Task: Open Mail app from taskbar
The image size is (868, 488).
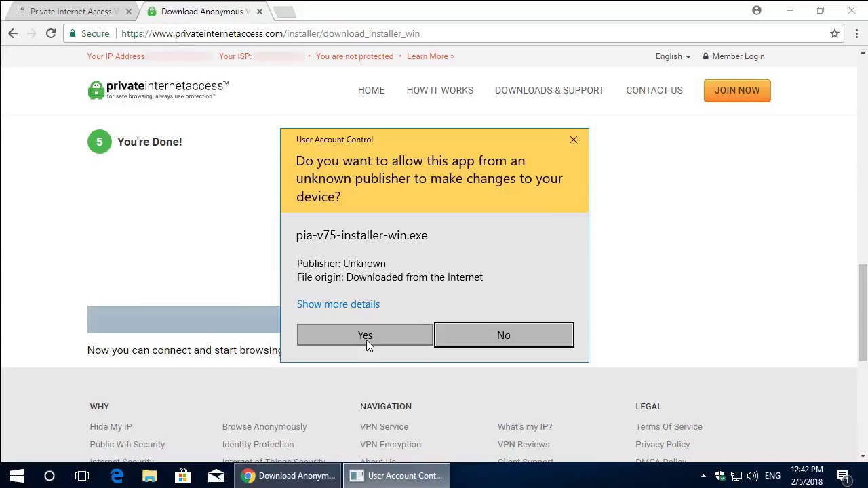Action: [216, 476]
